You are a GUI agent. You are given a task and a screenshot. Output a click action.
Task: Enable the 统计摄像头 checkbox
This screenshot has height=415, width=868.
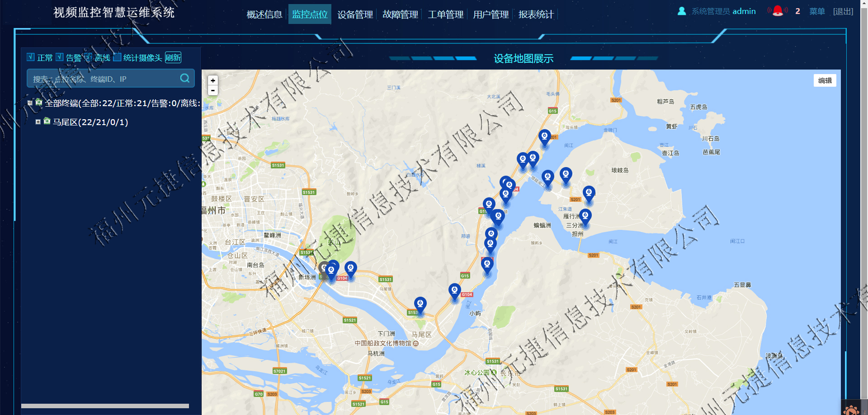coord(117,57)
